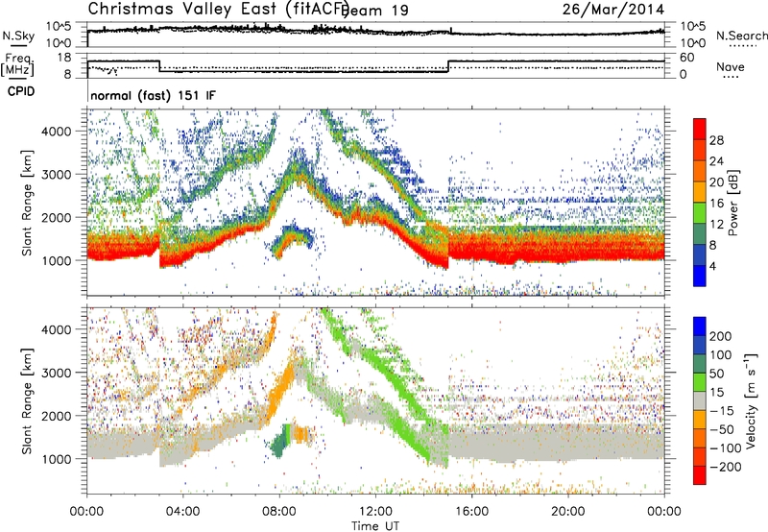The width and height of the screenshot is (768, 532).
Task: Click the 'N.Sky' legend label
Action: click(x=18, y=36)
